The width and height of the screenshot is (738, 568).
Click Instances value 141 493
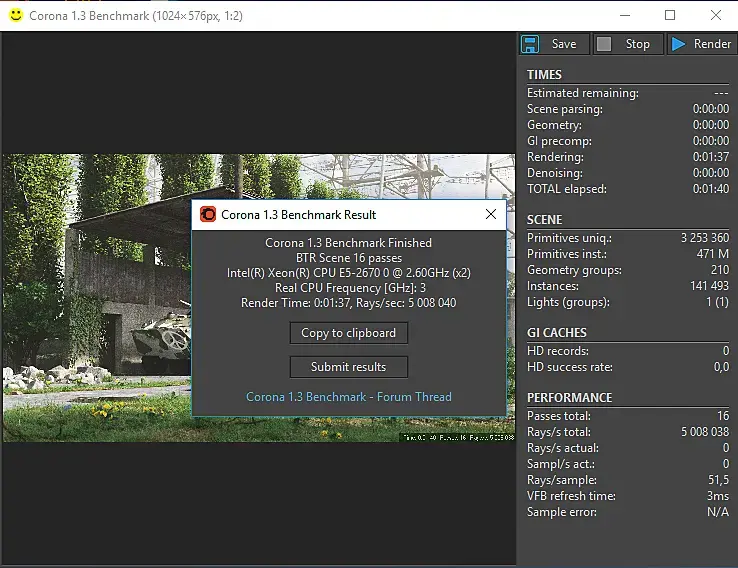[x=709, y=286]
